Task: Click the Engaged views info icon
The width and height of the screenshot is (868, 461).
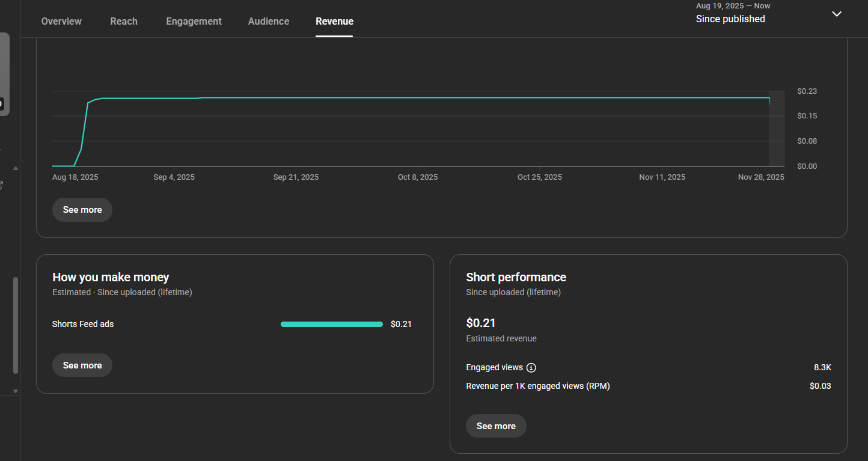Action: point(531,367)
